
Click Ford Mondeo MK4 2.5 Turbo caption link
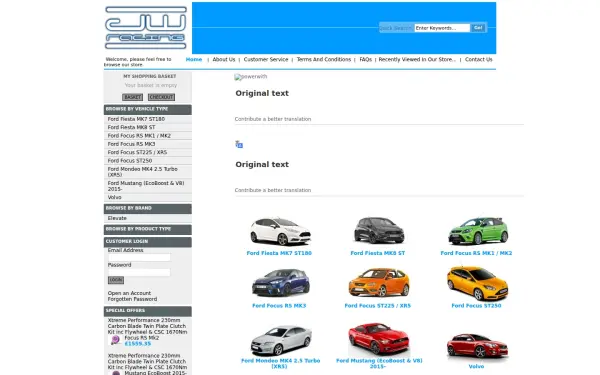pos(280,364)
